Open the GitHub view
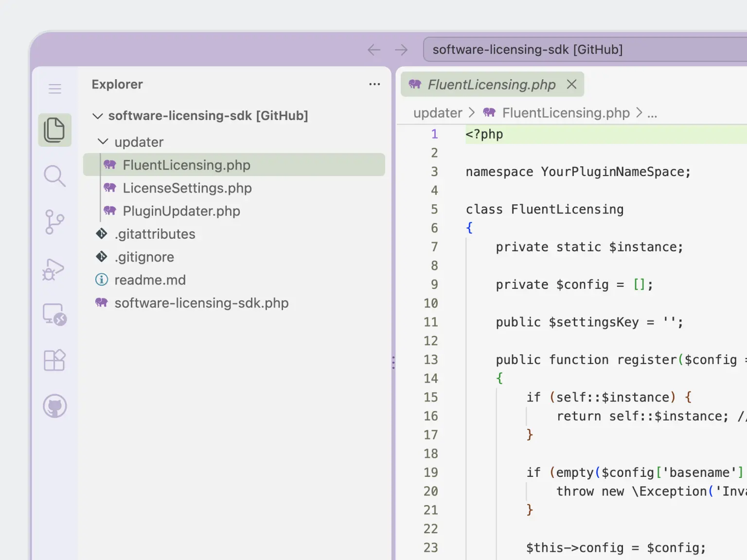This screenshot has width=747, height=560. [x=54, y=406]
